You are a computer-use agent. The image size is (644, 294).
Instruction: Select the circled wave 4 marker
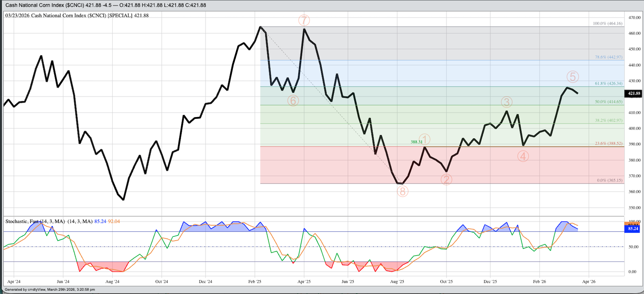point(523,156)
